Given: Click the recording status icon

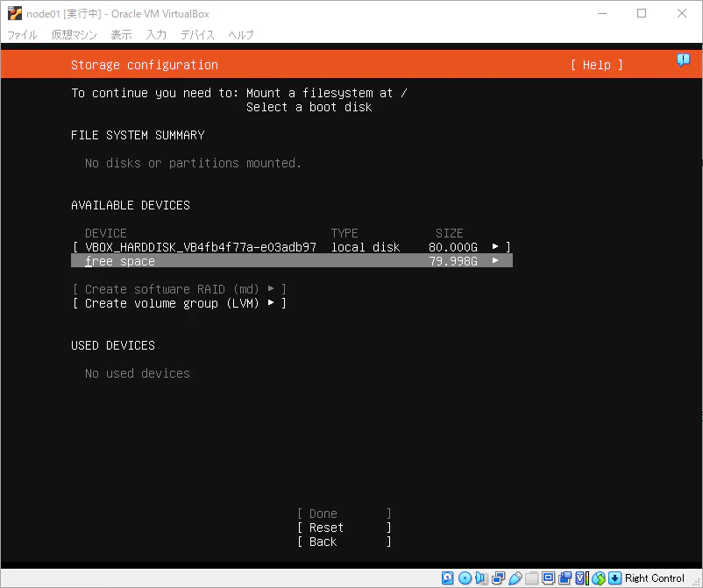Looking at the screenshot, I should (565, 578).
